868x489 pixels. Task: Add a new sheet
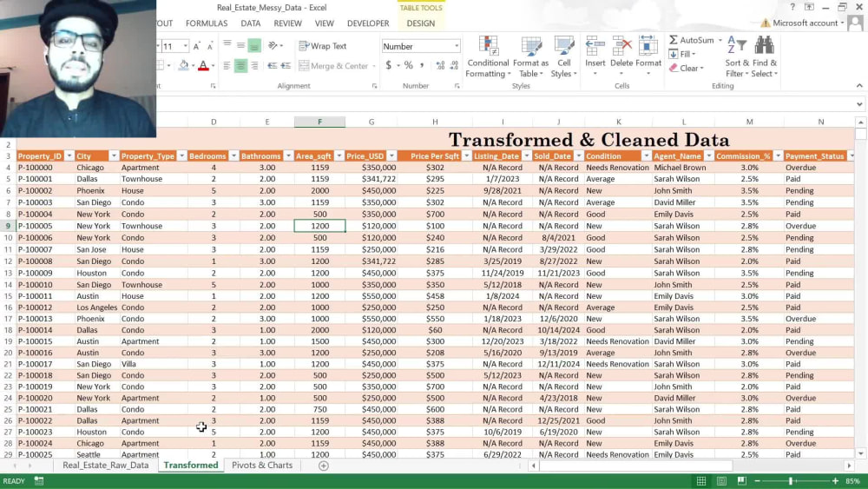tap(323, 466)
